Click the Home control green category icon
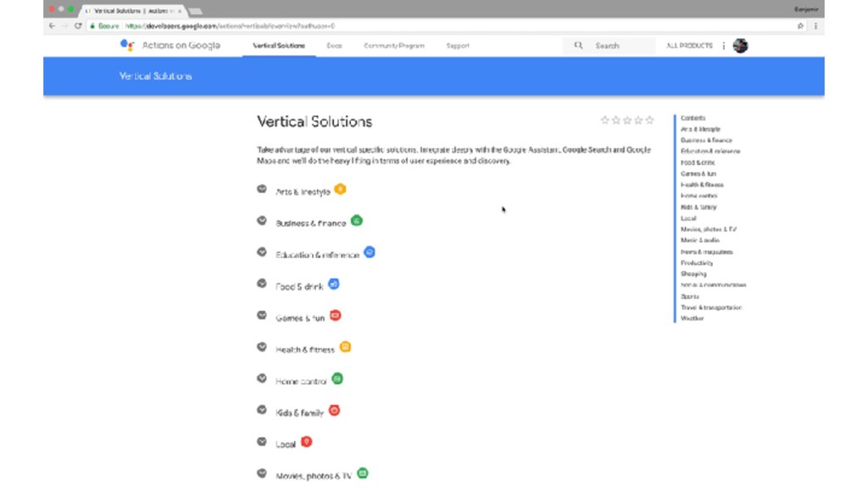 pos(337,379)
